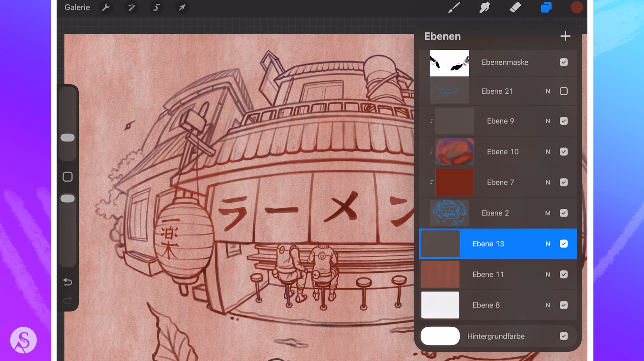Go back to Galerie
644x361 pixels.
77,7
